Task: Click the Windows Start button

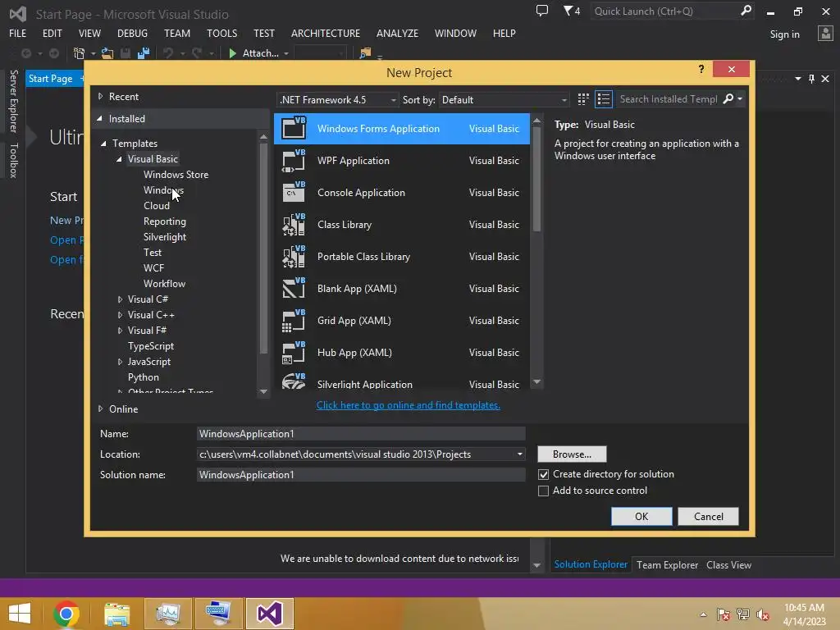Action: (20, 614)
